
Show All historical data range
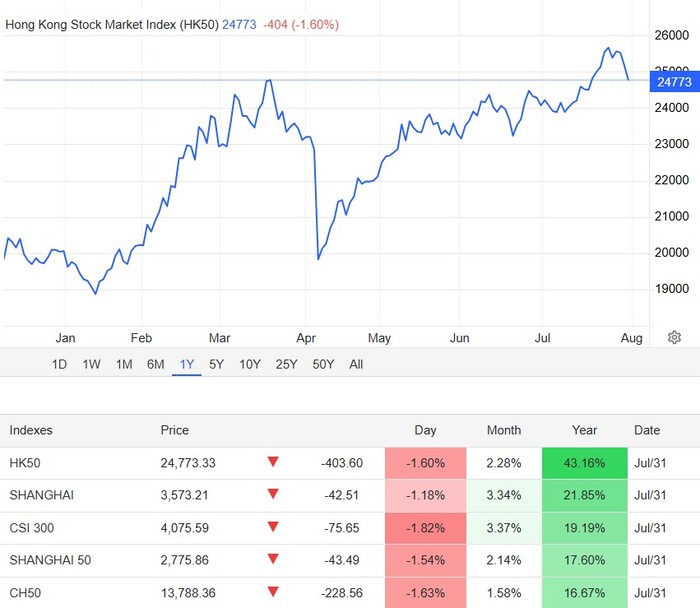[x=356, y=365]
